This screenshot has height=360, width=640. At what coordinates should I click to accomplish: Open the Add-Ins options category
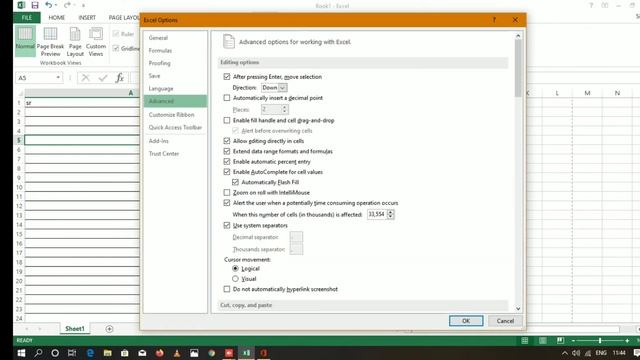(x=158, y=140)
